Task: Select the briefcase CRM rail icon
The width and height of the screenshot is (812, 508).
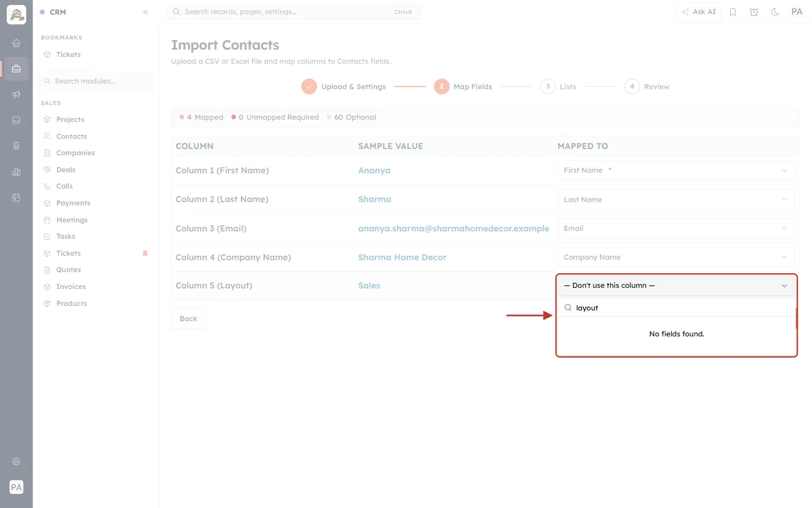Action: pyautogui.click(x=16, y=69)
